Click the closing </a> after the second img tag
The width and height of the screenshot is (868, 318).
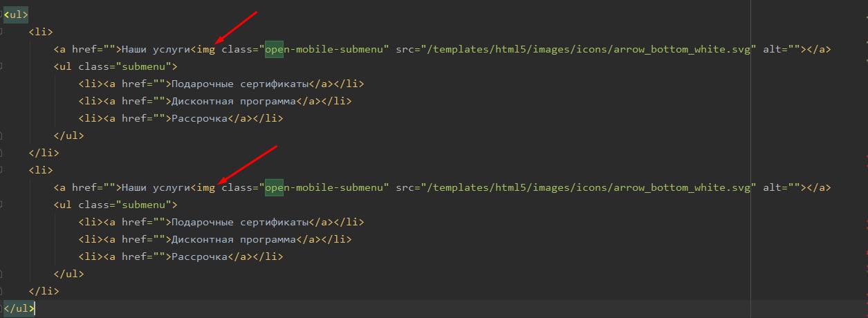pos(819,187)
